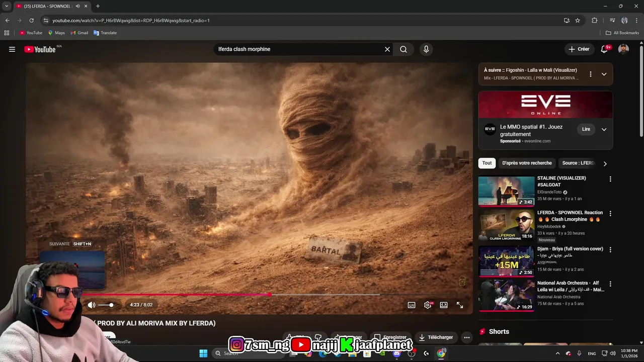The image size is (644, 362).
Task: Open taskbar clock 10:38 PM
Action: click(x=629, y=353)
